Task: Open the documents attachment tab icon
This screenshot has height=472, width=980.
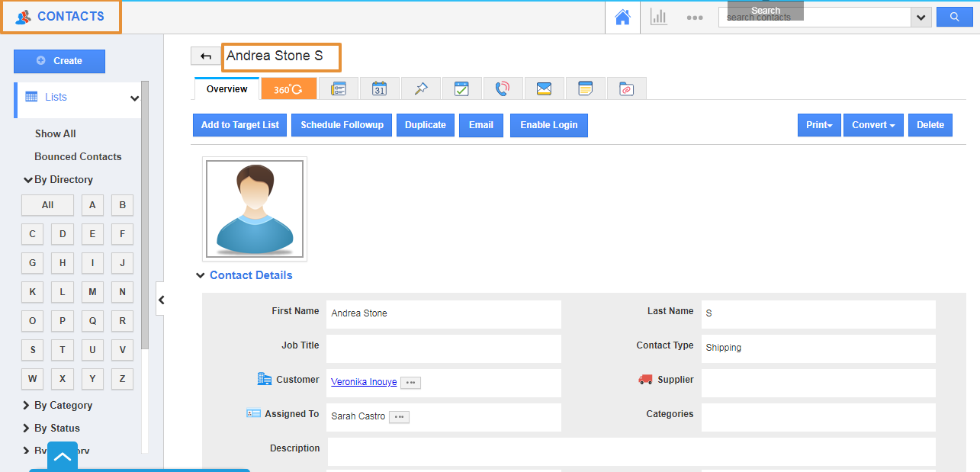Action: [x=626, y=89]
